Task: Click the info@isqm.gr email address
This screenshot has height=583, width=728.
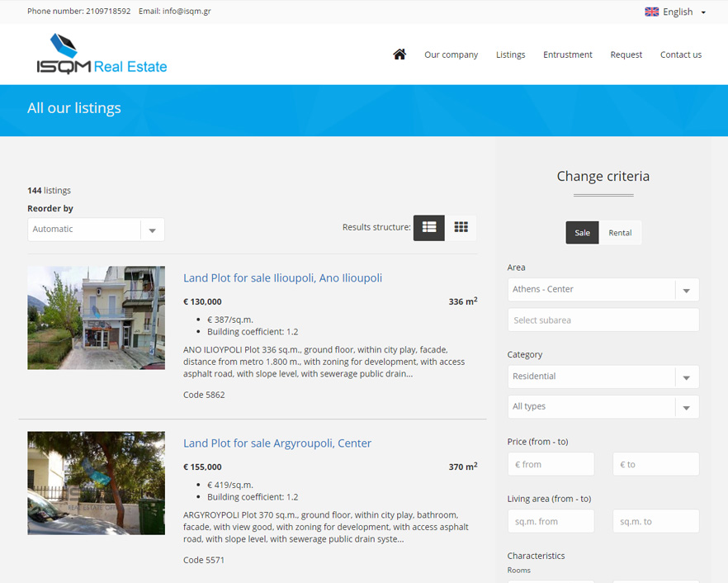Action: pyautogui.click(x=187, y=12)
